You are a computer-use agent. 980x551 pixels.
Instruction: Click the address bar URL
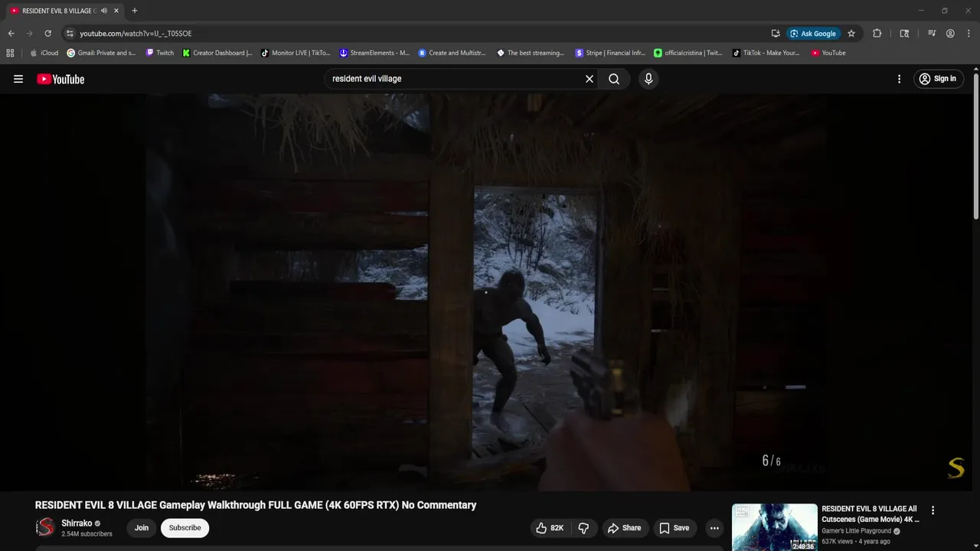pyautogui.click(x=136, y=34)
